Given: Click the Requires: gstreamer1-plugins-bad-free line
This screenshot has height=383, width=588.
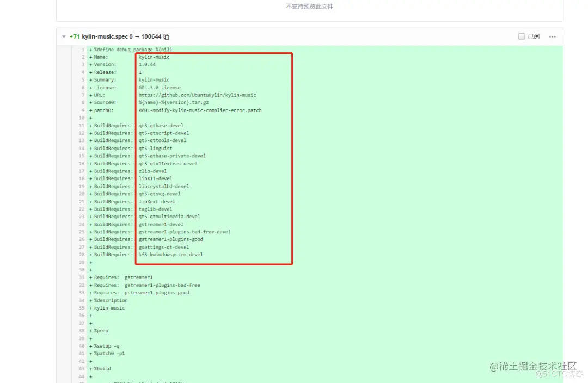Looking at the screenshot, I should [144, 285].
